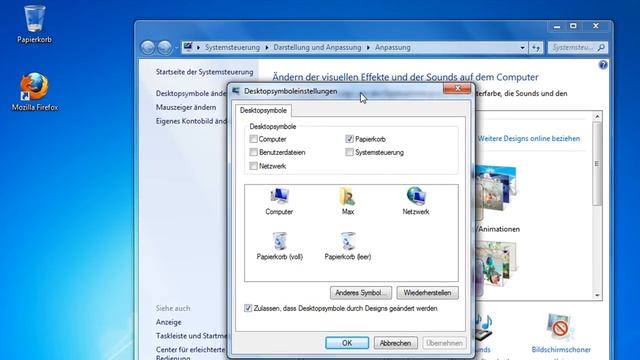This screenshot has height=360, width=640.
Task: Confirm the dialog with OK
Action: point(347,343)
